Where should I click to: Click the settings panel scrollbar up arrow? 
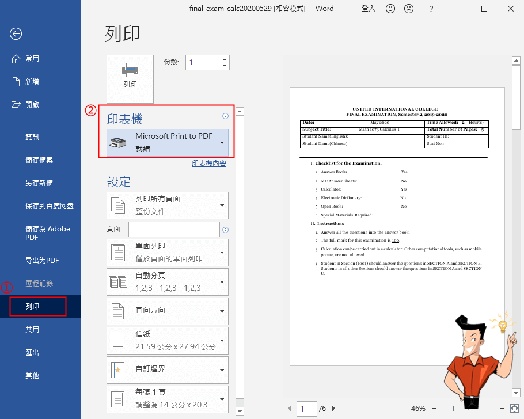point(240,111)
